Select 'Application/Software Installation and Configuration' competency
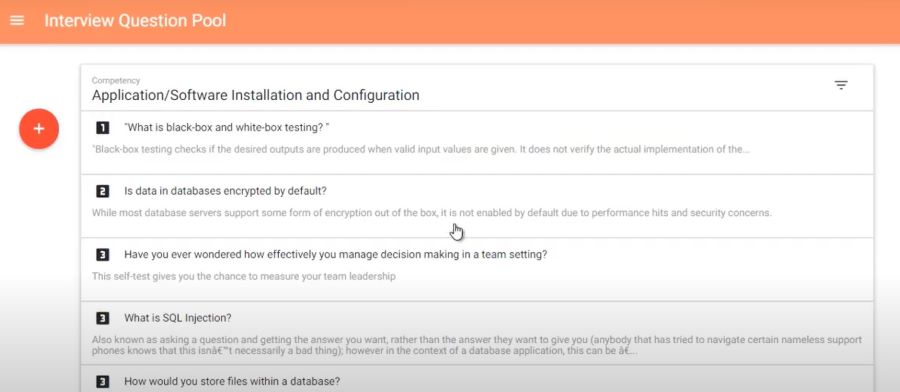 click(x=255, y=95)
